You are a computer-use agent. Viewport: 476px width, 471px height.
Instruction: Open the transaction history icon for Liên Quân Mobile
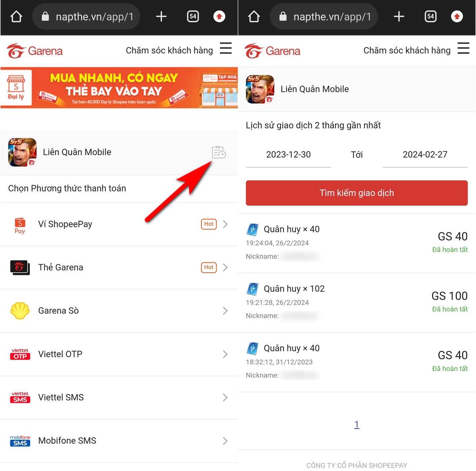(x=219, y=152)
